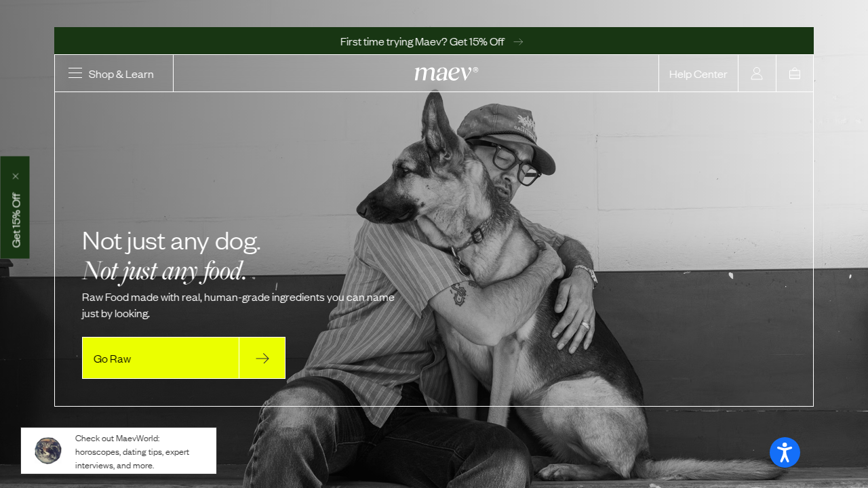
Task: Click the italic 'Not just any food.' text
Action: (x=164, y=270)
